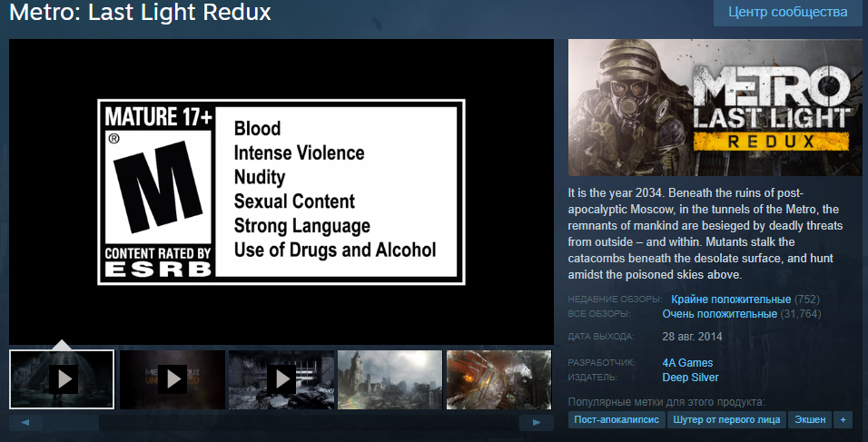
Task: Select the Экшен tag
Action: coord(810,420)
